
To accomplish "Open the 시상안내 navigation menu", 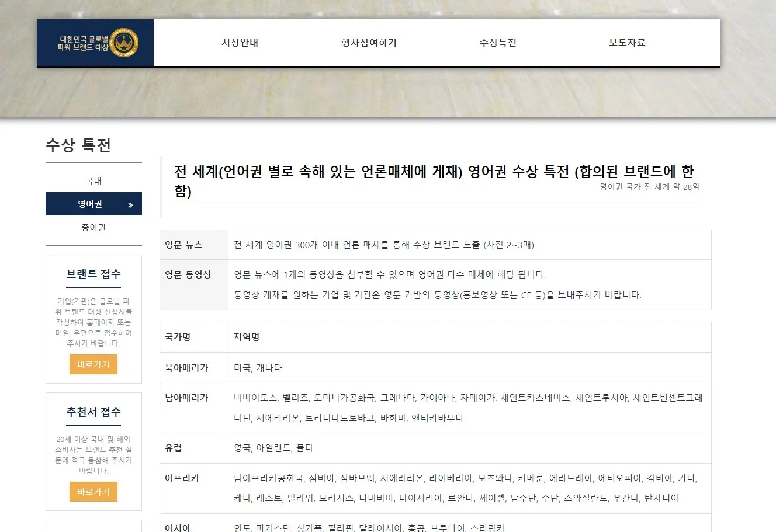I will pyautogui.click(x=240, y=42).
